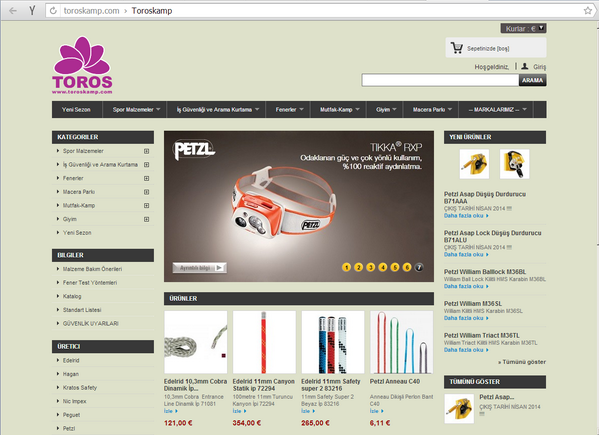Expand the Fenerler category plus icon
This screenshot has width=599, height=435.
(x=146, y=178)
